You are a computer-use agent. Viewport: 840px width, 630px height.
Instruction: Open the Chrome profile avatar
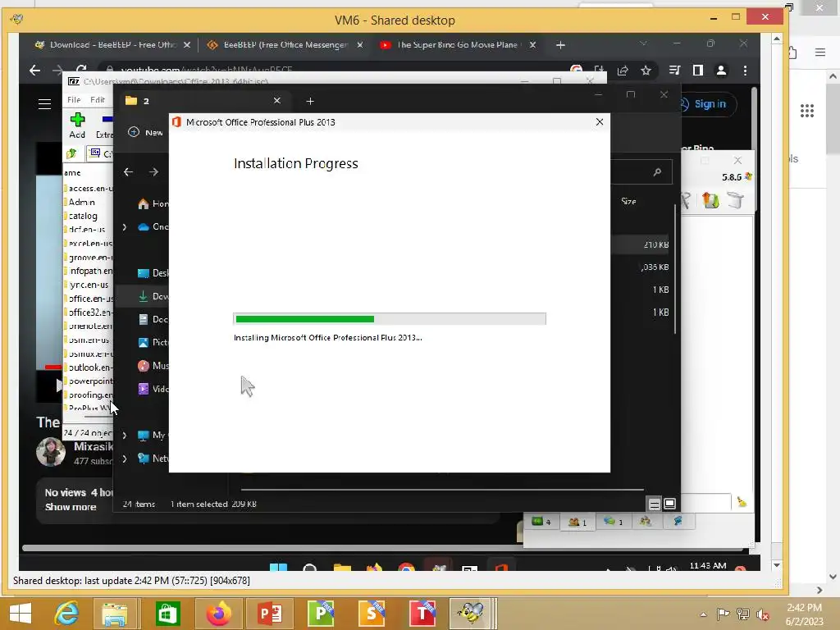[722, 71]
